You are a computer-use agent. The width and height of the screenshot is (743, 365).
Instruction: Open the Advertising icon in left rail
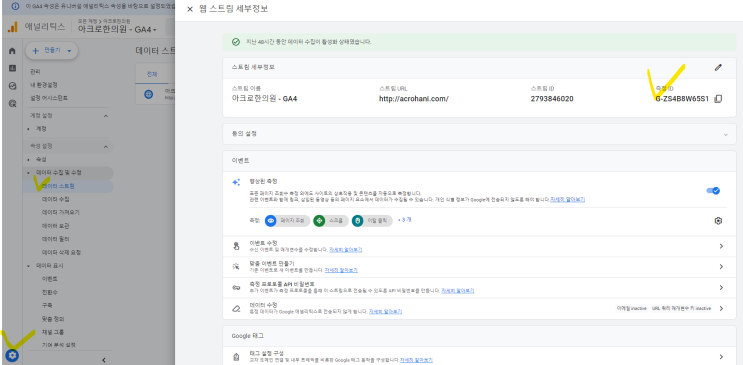pos(12,103)
